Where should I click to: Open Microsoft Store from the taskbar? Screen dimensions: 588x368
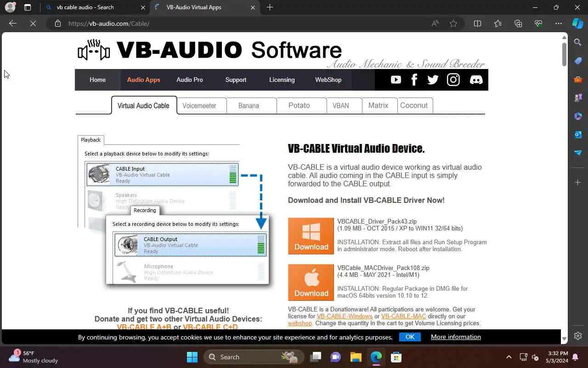point(396,357)
